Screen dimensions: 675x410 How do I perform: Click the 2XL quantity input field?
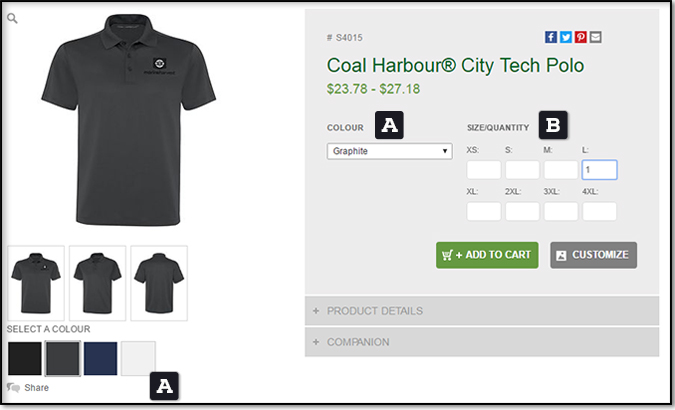tap(522, 211)
